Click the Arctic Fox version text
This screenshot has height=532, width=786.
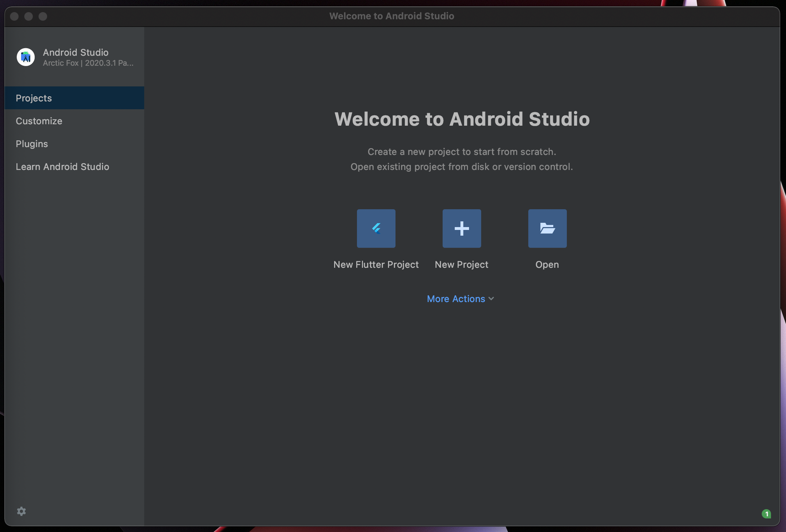88,63
